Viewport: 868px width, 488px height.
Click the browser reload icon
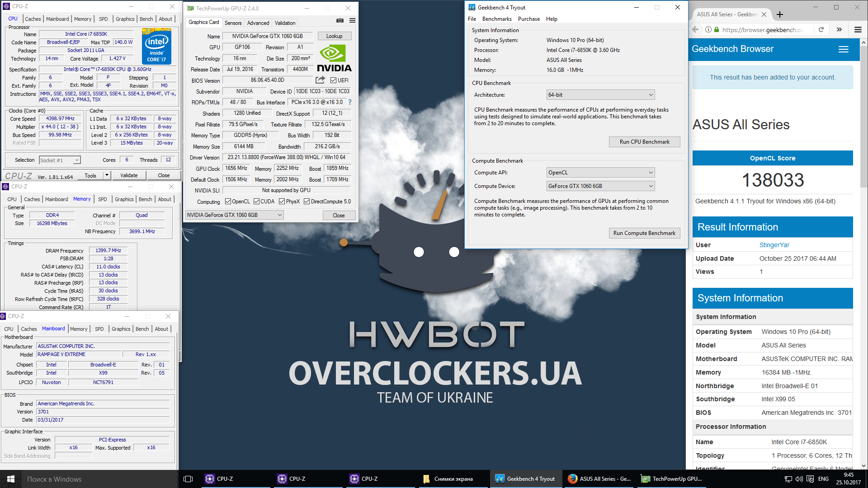tap(821, 29)
